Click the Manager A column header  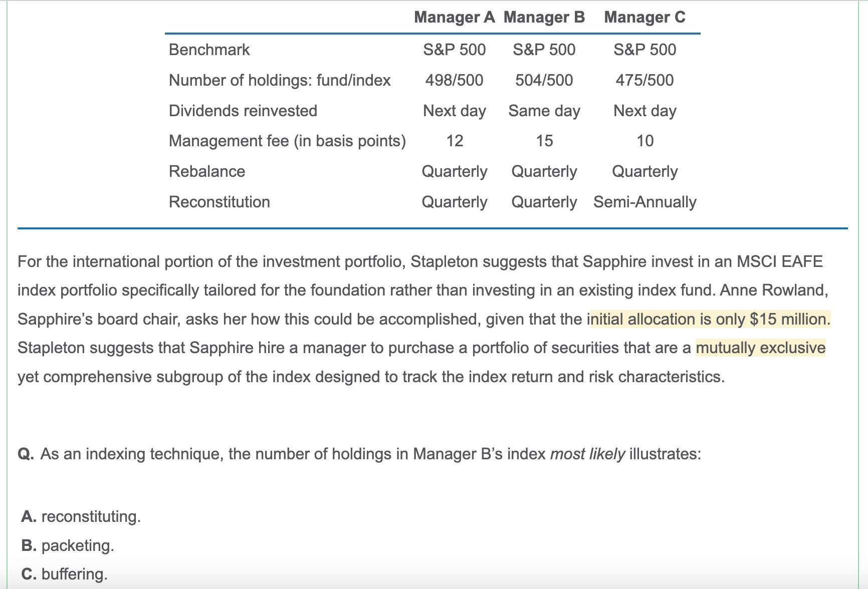454,18
